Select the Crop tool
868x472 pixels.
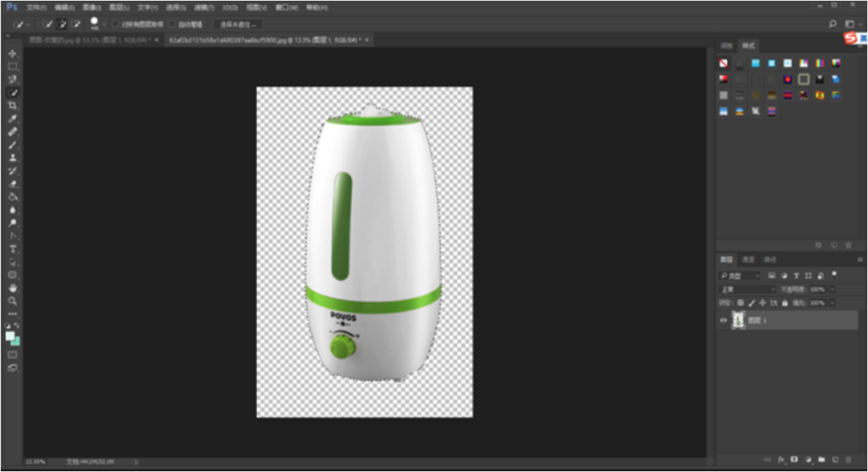[12, 105]
